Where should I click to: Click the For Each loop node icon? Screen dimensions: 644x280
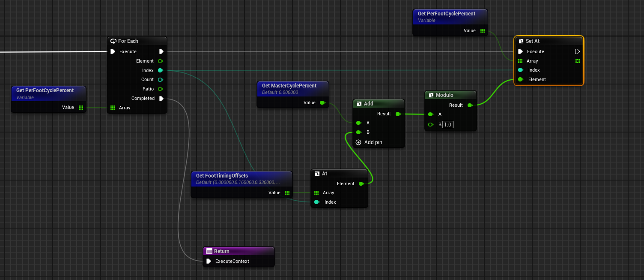click(x=113, y=41)
